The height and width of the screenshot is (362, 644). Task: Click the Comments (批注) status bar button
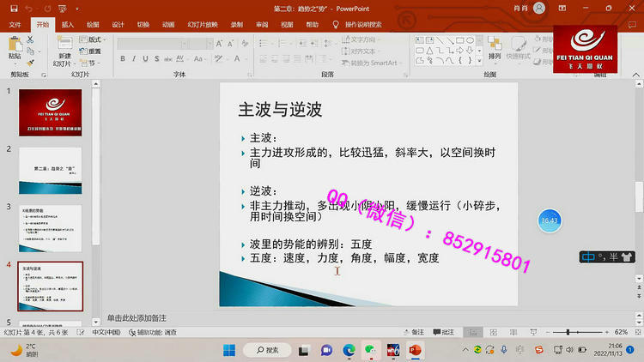(x=443, y=332)
